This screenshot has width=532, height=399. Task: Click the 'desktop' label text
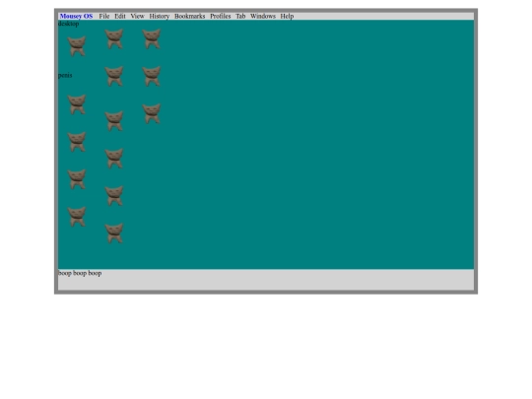69,24
